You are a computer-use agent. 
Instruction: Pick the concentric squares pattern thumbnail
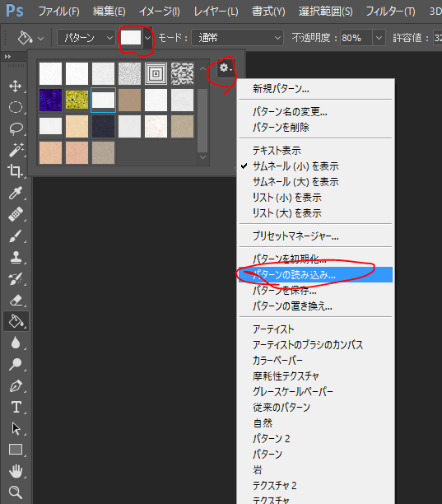[x=156, y=73]
